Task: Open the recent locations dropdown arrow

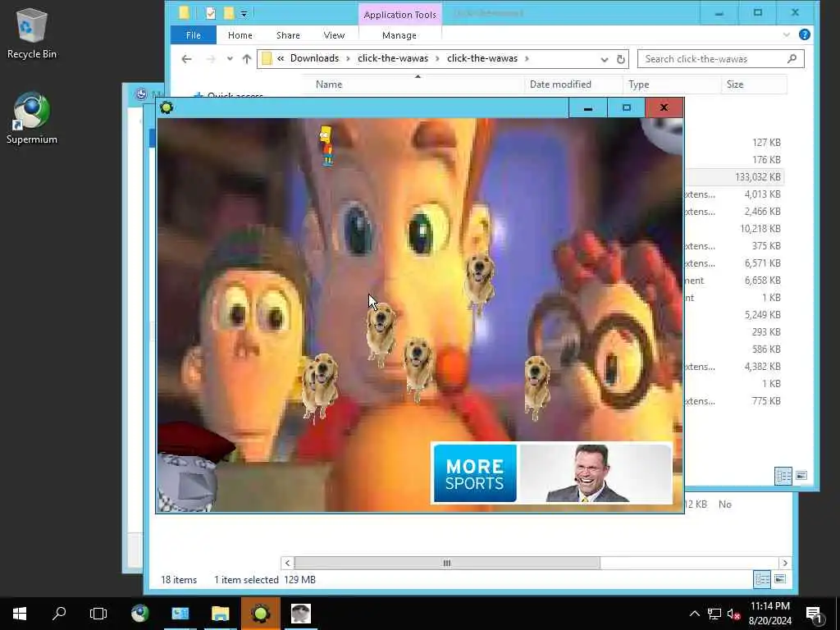Action: coord(230,59)
